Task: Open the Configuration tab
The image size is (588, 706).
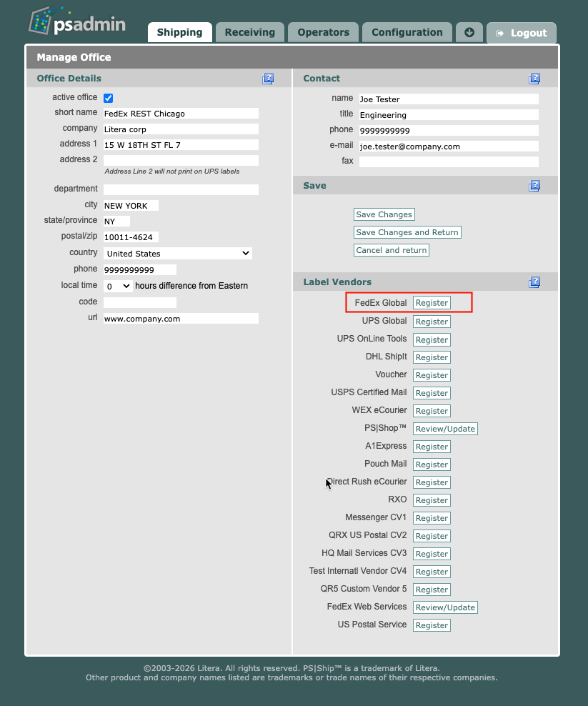Action: (407, 32)
